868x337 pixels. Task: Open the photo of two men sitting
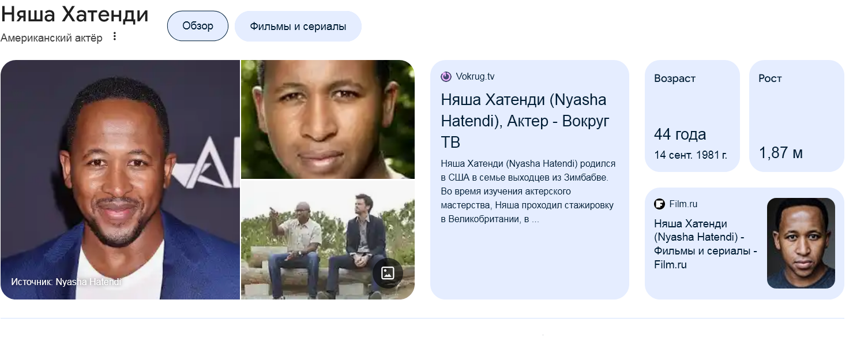click(x=328, y=239)
